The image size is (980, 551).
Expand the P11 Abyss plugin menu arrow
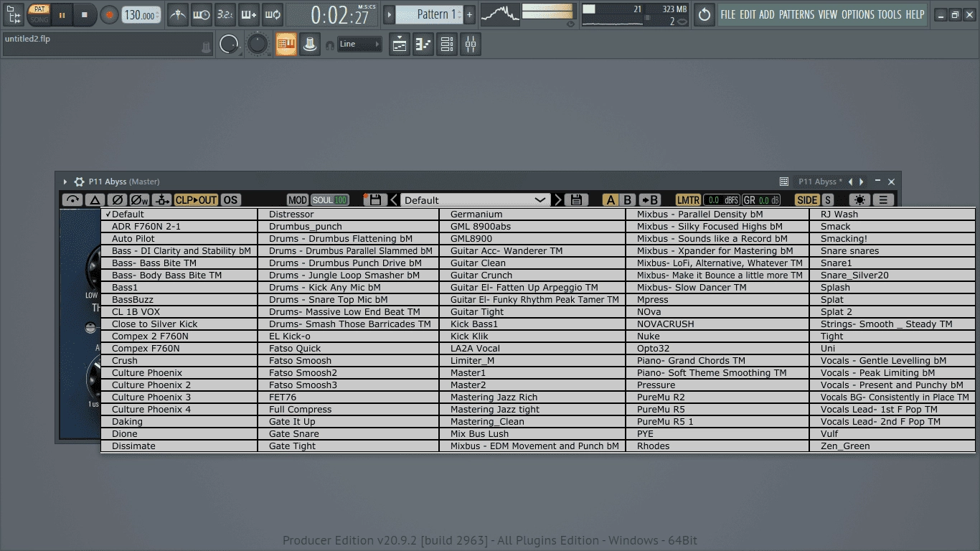click(65, 182)
